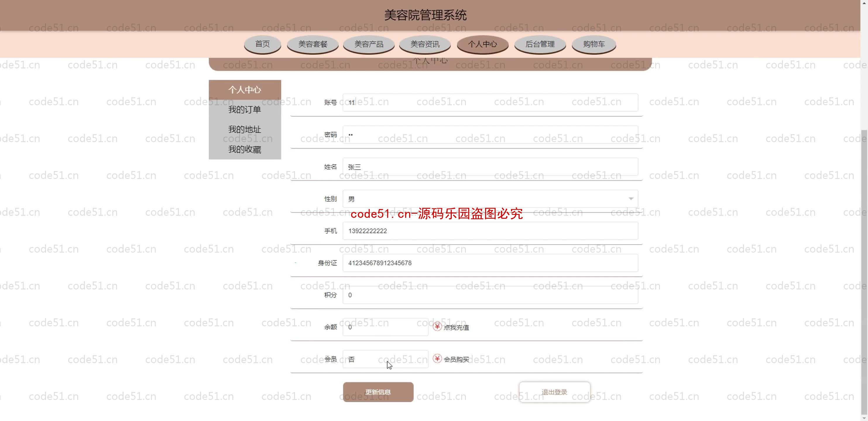This screenshot has width=868, height=421.
Task: Focus the 会员 field showing 否
Action: click(x=385, y=359)
